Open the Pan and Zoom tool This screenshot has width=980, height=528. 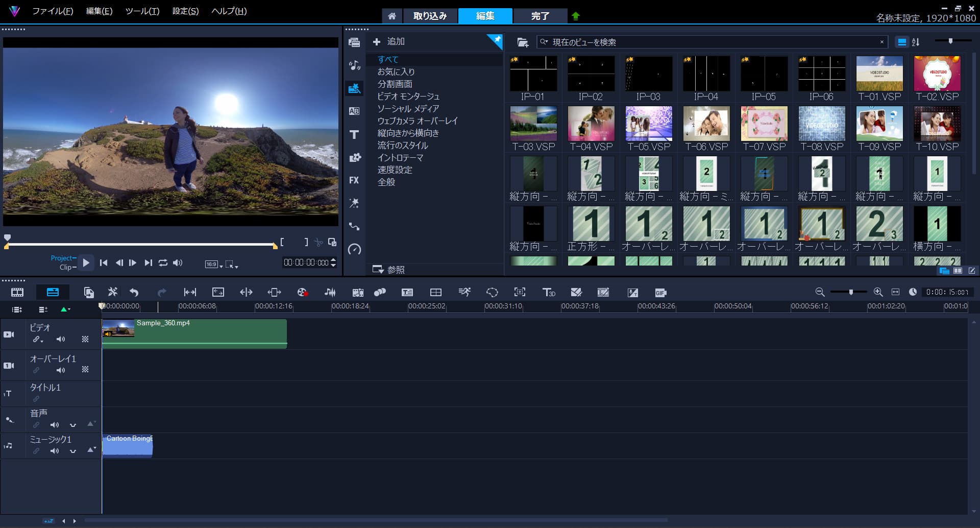520,292
